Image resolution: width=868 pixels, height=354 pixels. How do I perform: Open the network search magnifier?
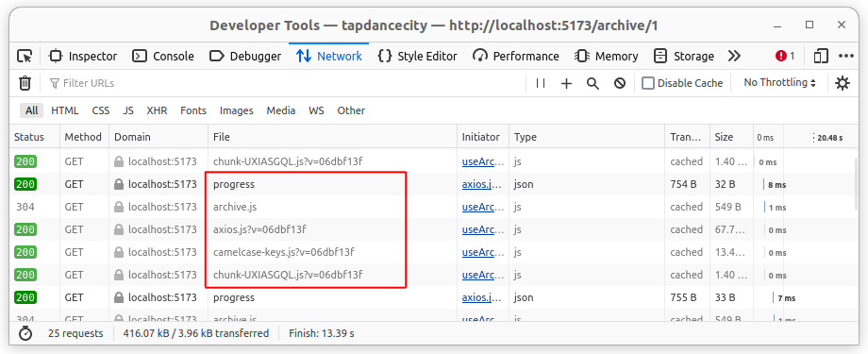tap(593, 83)
